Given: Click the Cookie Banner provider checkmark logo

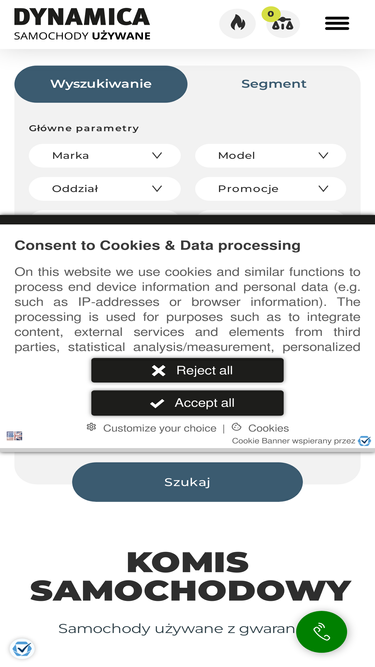Looking at the screenshot, I should pos(364,441).
